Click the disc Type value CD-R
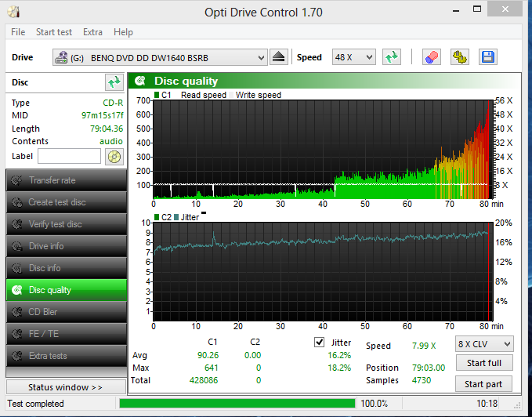Viewport: 532px width, 417px height. coord(113,103)
